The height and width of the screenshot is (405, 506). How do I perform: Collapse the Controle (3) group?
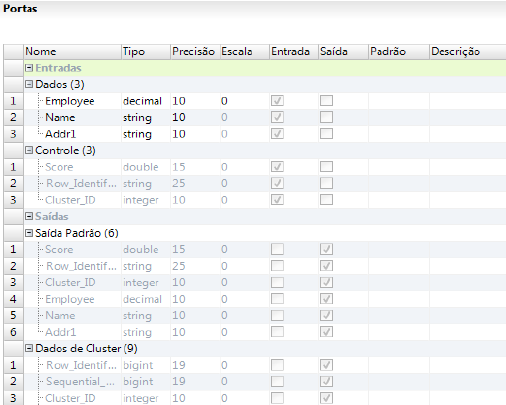coord(29,150)
